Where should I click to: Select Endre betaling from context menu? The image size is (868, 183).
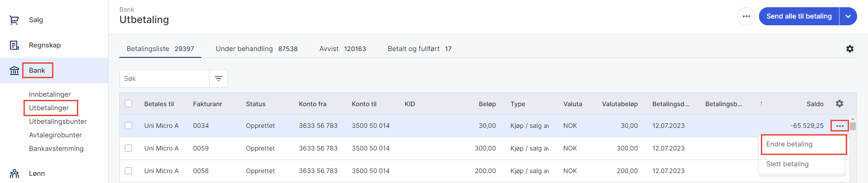pyautogui.click(x=789, y=144)
